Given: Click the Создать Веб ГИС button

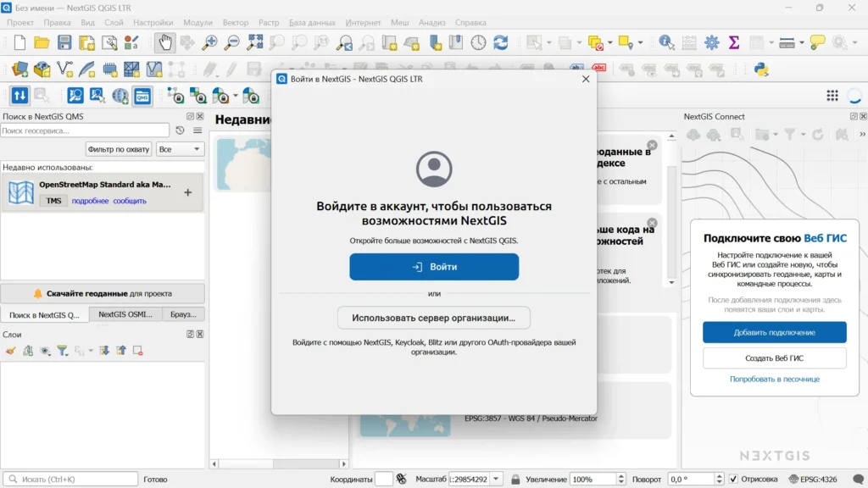Looking at the screenshot, I should pos(775,358).
